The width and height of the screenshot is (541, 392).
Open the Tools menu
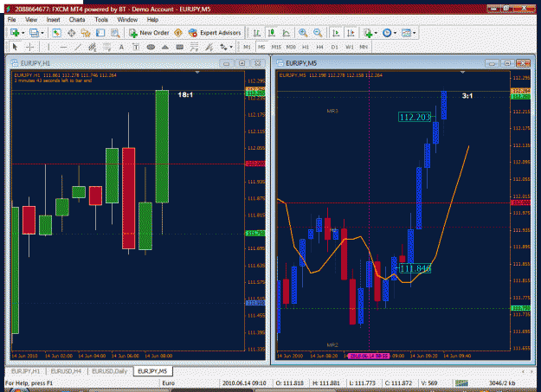(x=101, y=20)
